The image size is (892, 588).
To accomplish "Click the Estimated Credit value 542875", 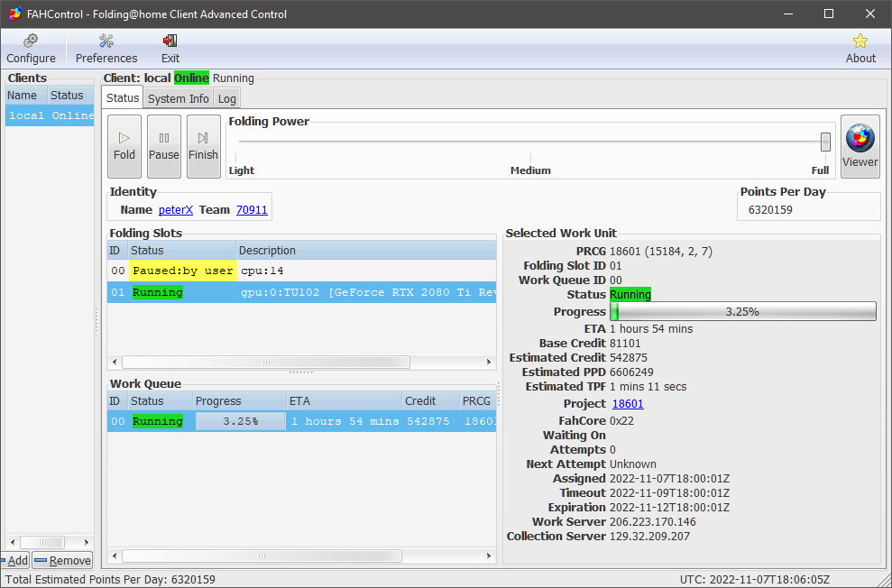I will (x=629, y=358).
